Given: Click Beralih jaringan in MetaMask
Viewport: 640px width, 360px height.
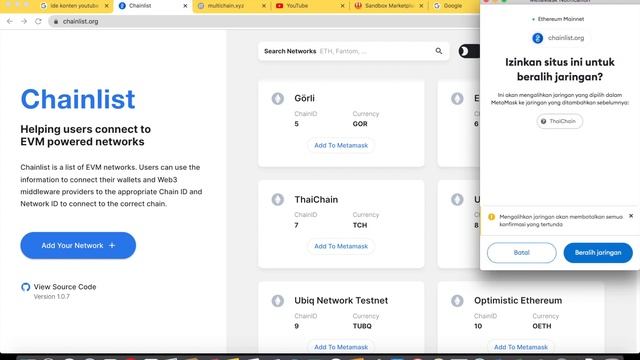Looking at the screenshot, I should [x=598, y=253].
